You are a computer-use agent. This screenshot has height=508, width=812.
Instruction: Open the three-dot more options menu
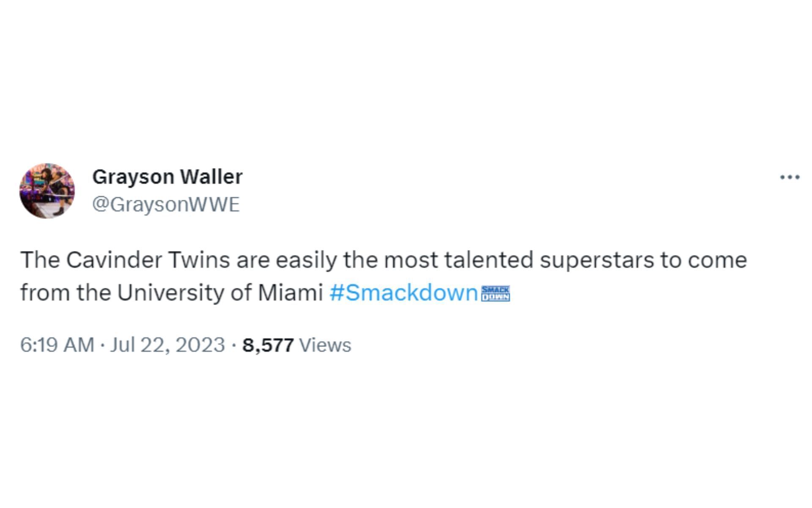click(790, 177)
